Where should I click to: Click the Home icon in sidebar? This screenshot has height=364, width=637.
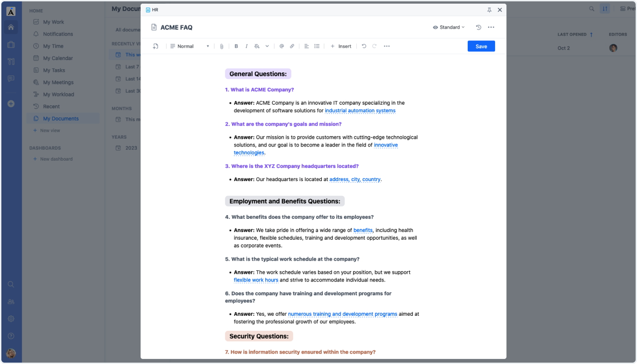[x=11, y=27]
